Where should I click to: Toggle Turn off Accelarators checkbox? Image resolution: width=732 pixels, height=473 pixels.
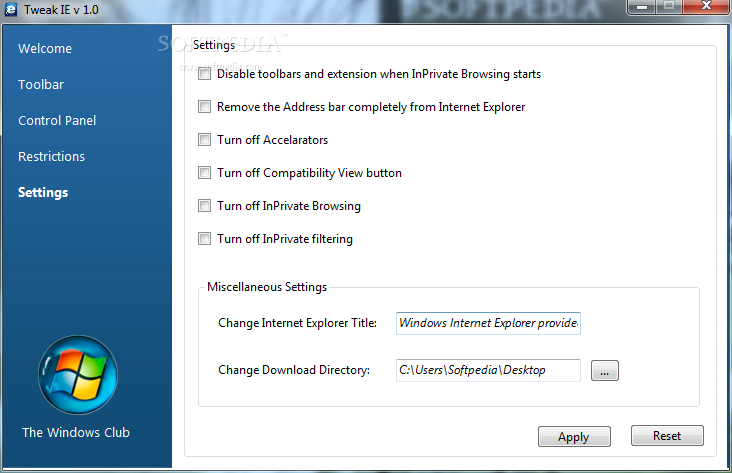(x=204, y=140)
